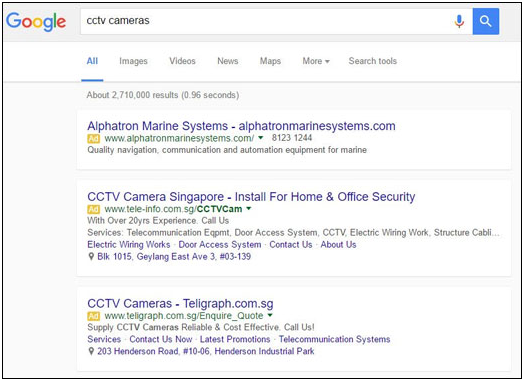Click the Ad badge under Alphatron Marine Systems
The height and width of the screenshot is (381, 524).
[94, 138]
